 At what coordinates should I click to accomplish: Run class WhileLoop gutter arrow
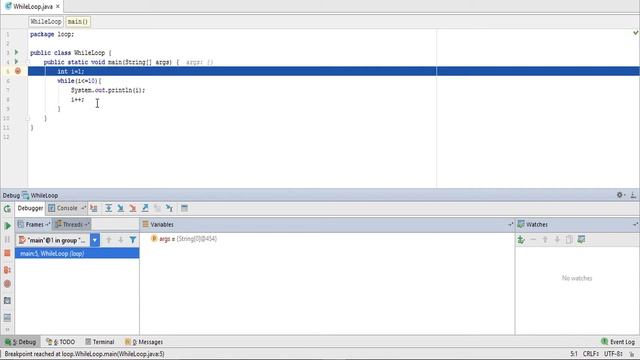pyautogui.click(x=17, y=52)
